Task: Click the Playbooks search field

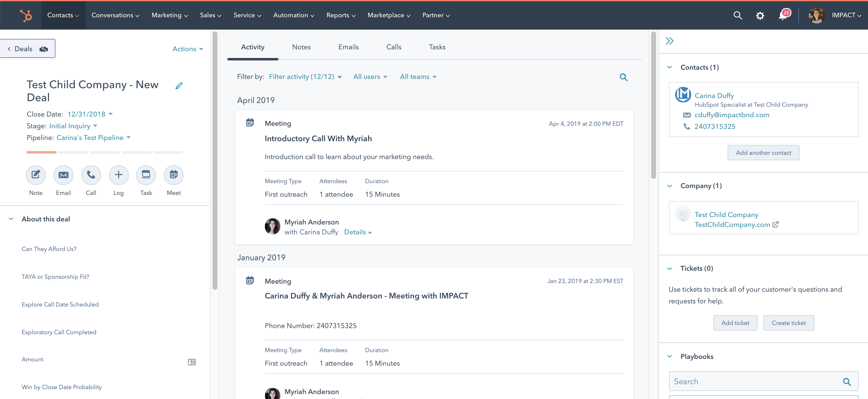Action: click(764, 382)
